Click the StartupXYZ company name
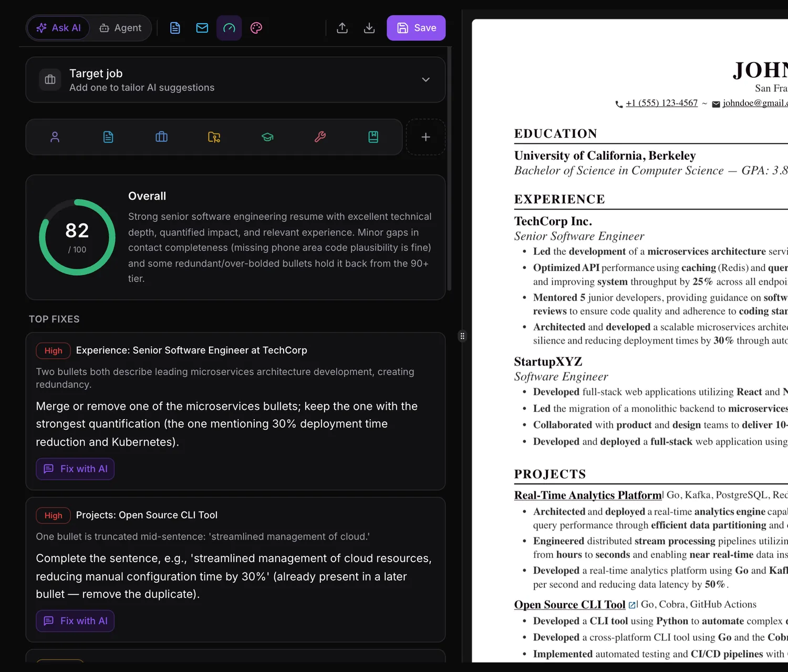The height and width of the screenshot is (672, 788). (x=548, y=361)
